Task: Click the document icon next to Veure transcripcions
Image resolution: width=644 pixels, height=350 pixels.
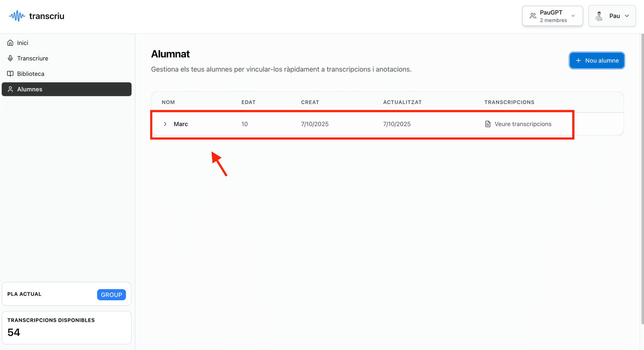Action: pyautogui.click(x=488, y=124)
